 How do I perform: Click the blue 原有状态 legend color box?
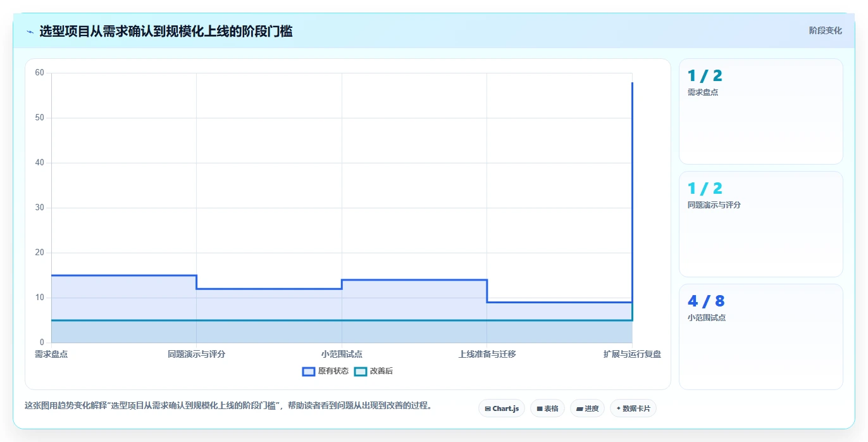pos(309,371)
